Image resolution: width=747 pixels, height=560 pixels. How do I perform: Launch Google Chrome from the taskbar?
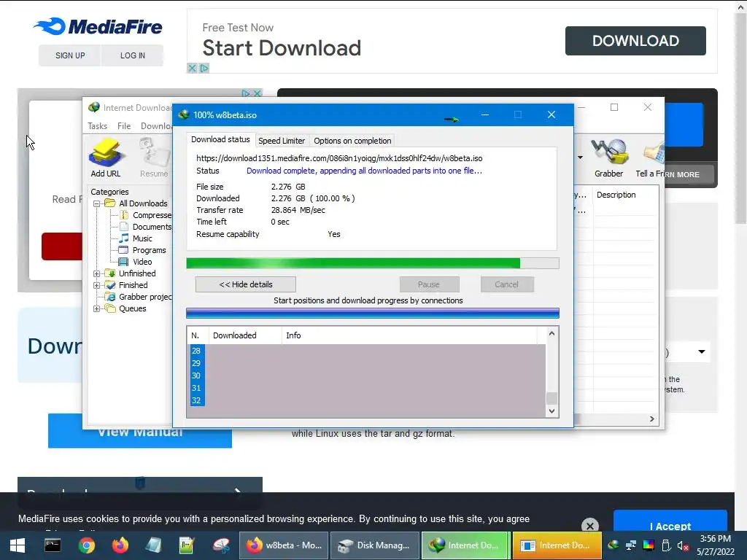click(87, 545)
